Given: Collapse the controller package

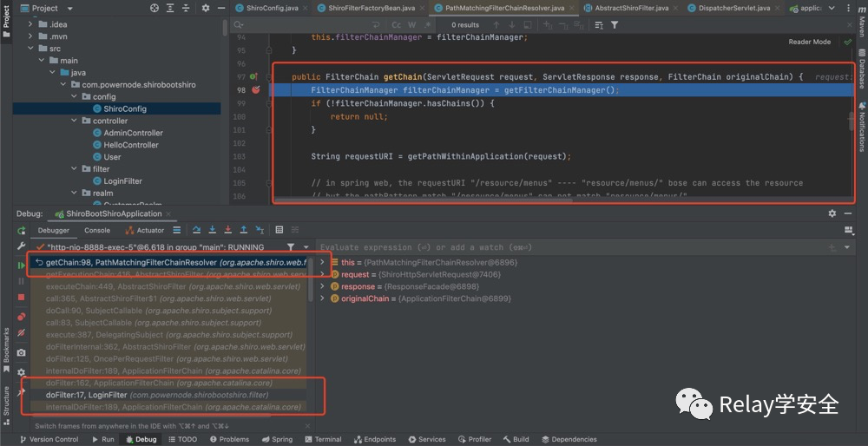Looking at the screenshot, I should pos(74,121).
